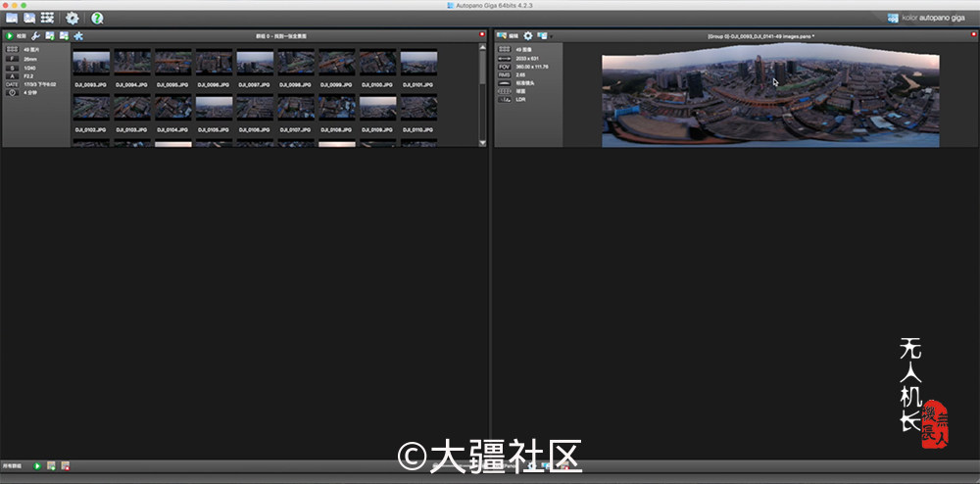Click the spherical projection icon above LDR
This screenshot has height=484, width=980.
click(x=504, y=91)
